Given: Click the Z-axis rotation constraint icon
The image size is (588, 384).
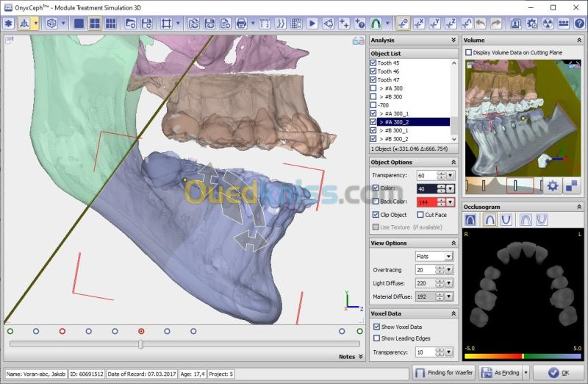Looking at the screenshot, I should 451,24.
